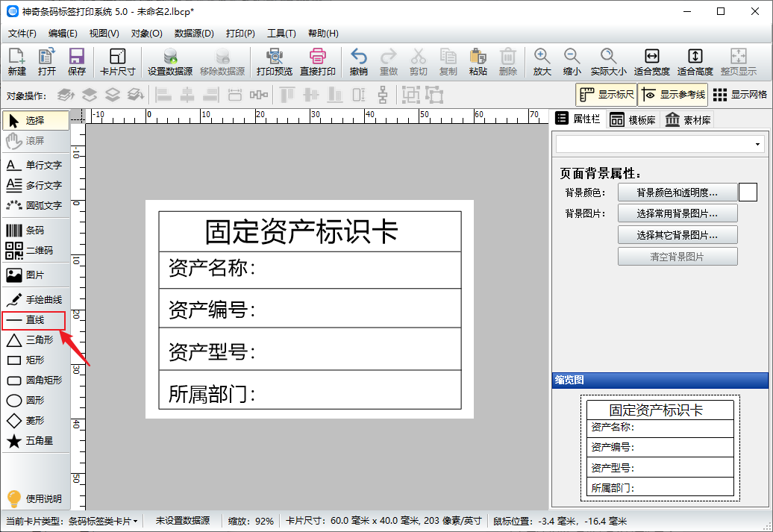The height and width of the screenshot is (532, 773).
Task: Select the 圆角矩形 rounded rectangle tool
Action: pyautogui.click(x=35, y=380)
